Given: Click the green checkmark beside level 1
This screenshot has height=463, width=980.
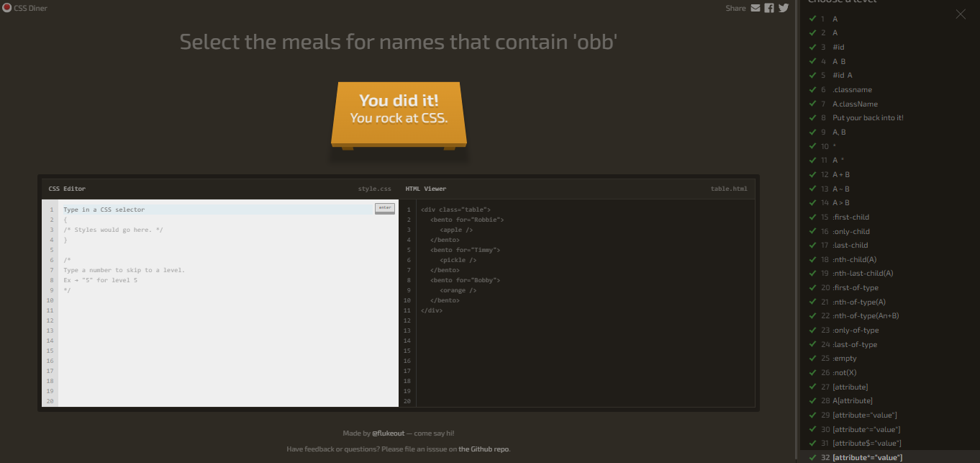Looking at the screenshot, I should click(812, 19).
